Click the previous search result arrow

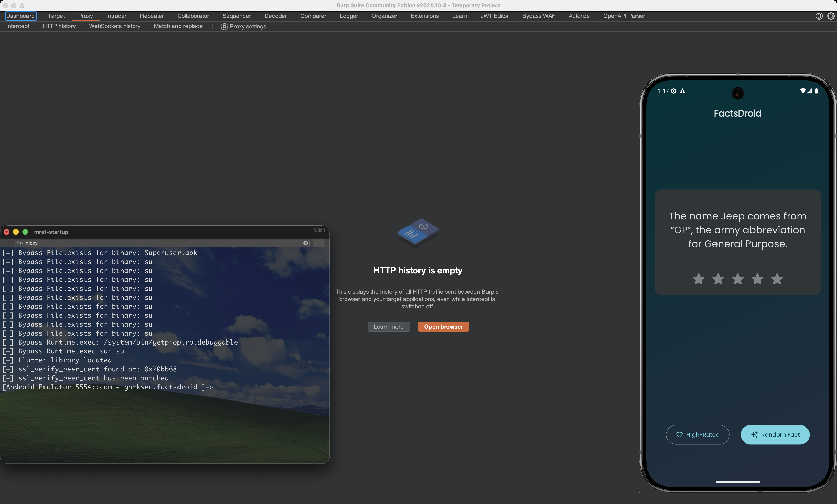[316, 243]
